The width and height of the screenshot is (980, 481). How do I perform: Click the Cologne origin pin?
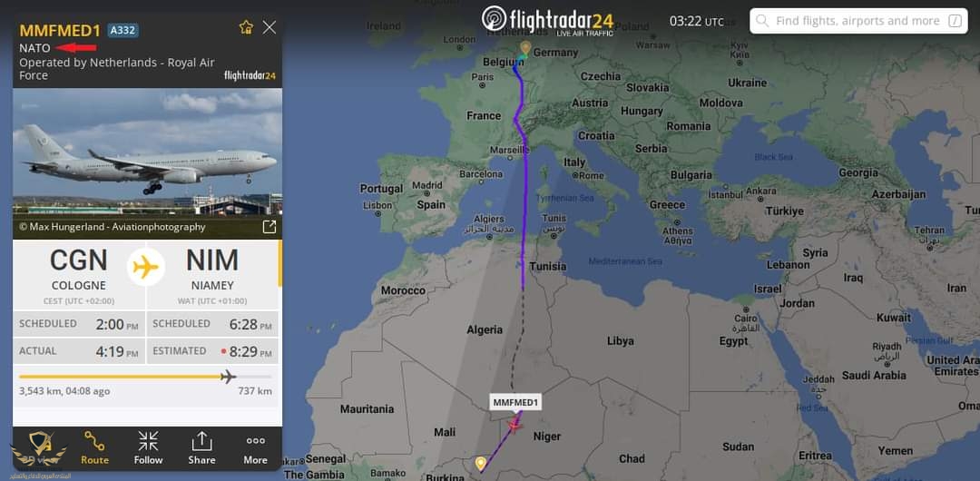pyautogui.click(x=525, y=48)
